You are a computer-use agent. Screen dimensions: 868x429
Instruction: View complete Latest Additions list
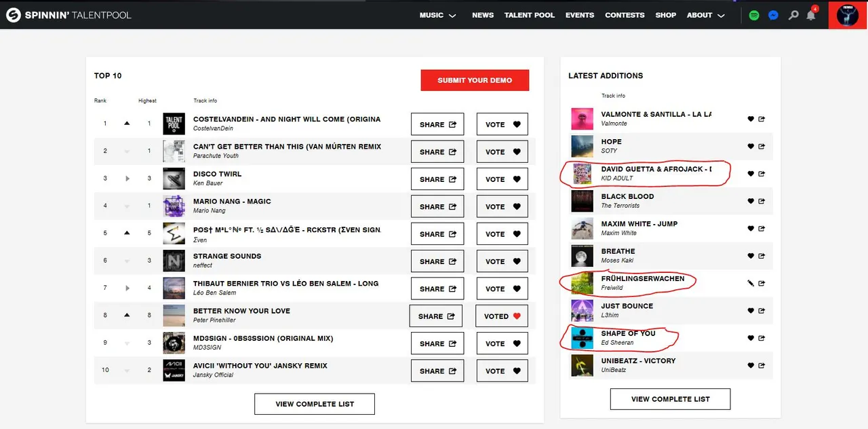pyautogui.click(x=670, y=399)
